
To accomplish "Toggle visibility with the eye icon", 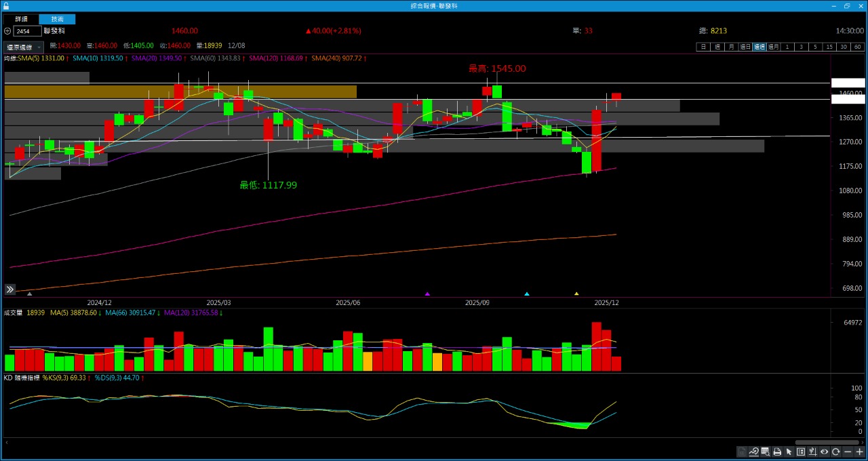I will (825, 452).
